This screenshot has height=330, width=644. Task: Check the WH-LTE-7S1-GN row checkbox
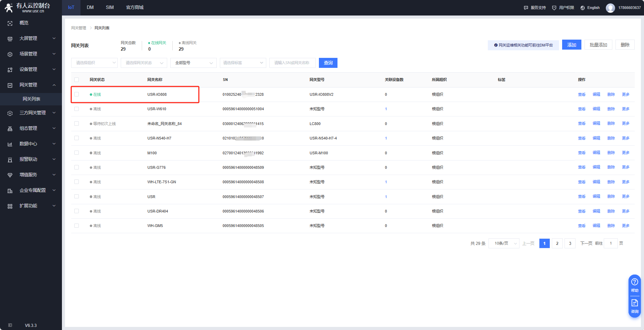pos(77,182)
